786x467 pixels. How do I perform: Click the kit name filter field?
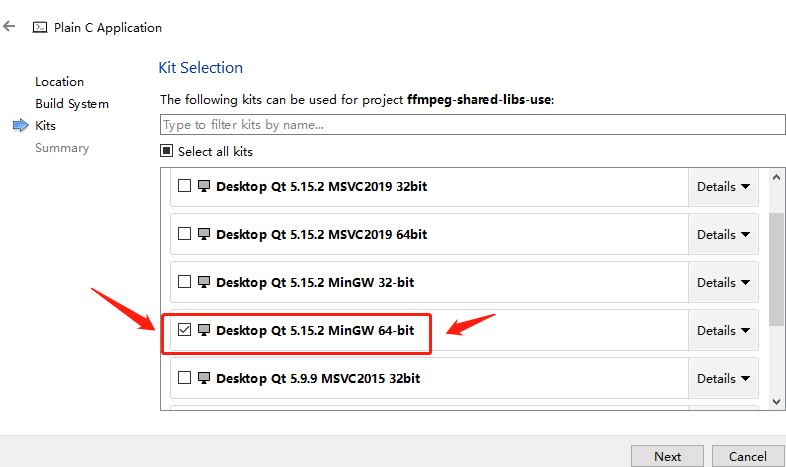[x=472, y=125]
